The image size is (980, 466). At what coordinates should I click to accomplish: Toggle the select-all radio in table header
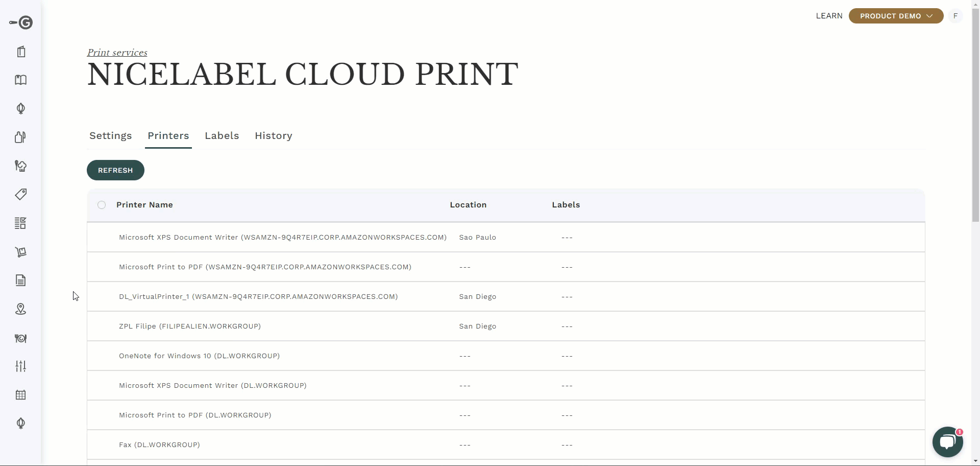102,205
